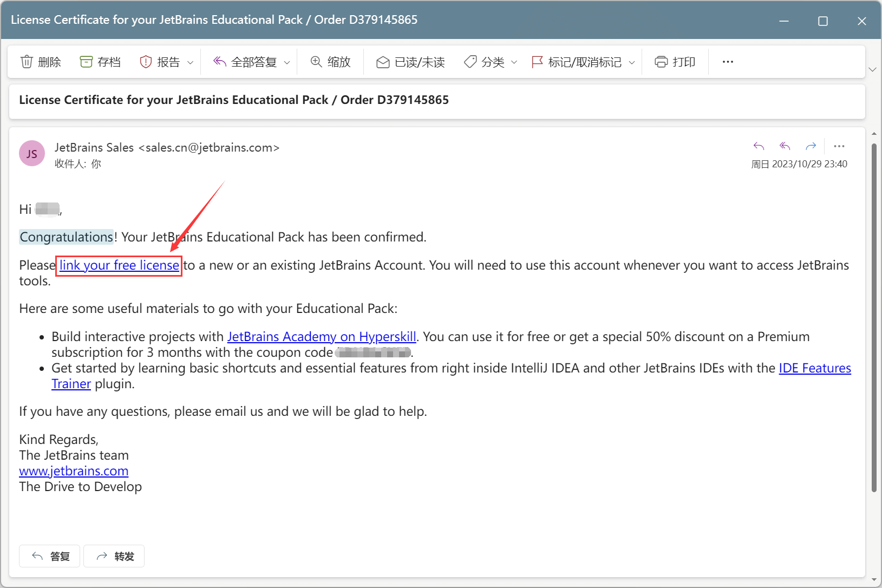Close the email window
882x588 pixels.
862,21
